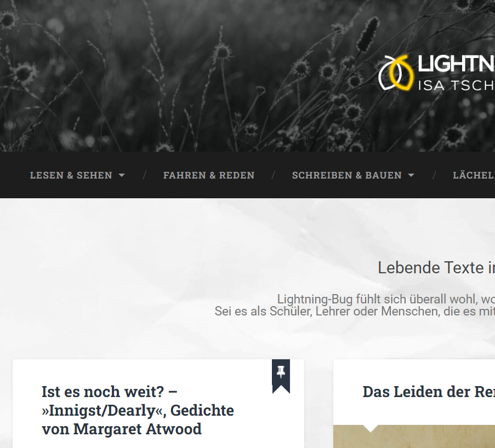The image size is (495, 448).
Task: Click the white triangle notch above the post image
Action: point(371,428)
